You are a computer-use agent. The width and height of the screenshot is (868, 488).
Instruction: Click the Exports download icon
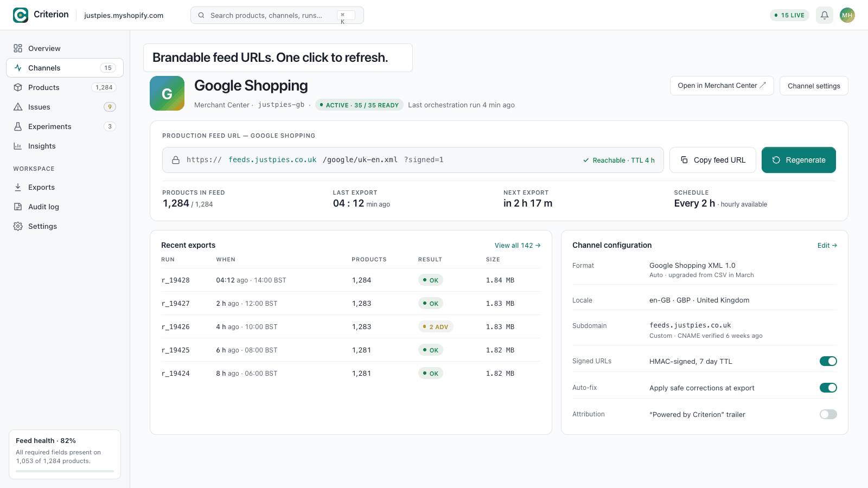(18, 187)
